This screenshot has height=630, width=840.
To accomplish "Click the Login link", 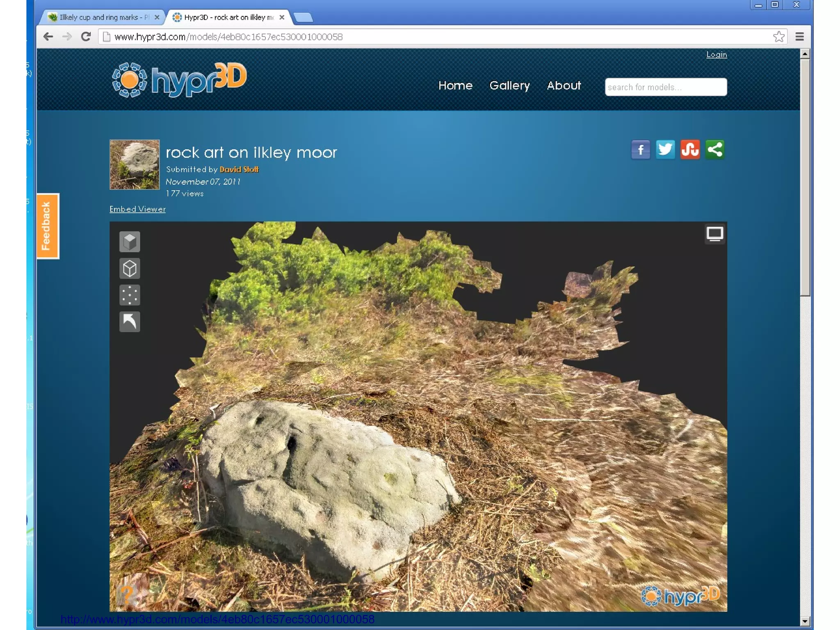I will [717, 55].
